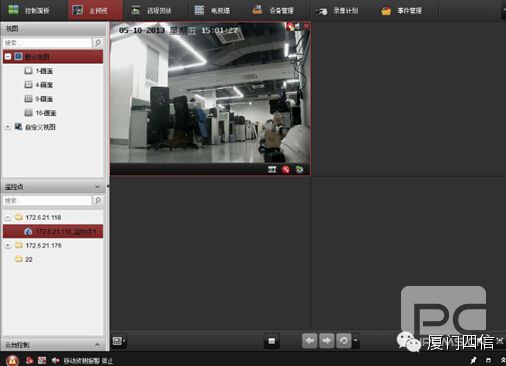
Task: Stop all live views with the square button
Action: [272, 341]
